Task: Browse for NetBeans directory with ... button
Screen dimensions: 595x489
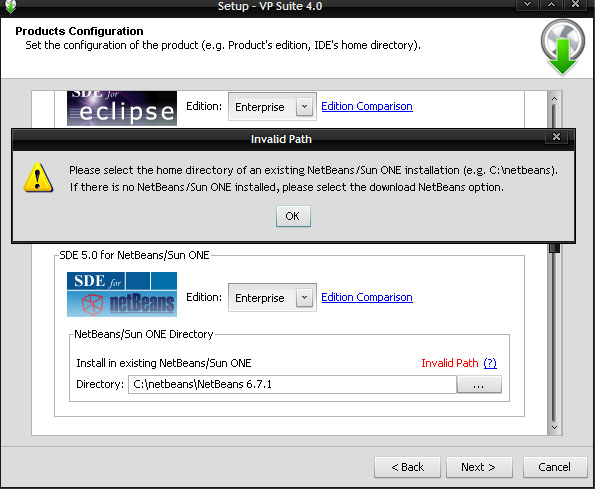Action: click(x=479, y=384)
